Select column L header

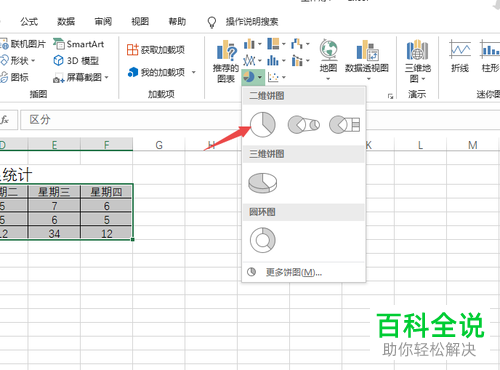point(420,145)
